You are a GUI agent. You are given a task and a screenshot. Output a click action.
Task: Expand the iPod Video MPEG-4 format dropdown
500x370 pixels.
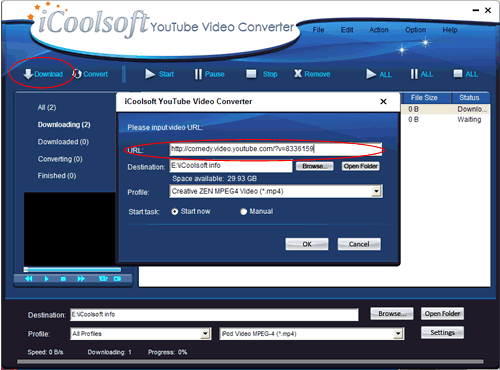[398, 334]
